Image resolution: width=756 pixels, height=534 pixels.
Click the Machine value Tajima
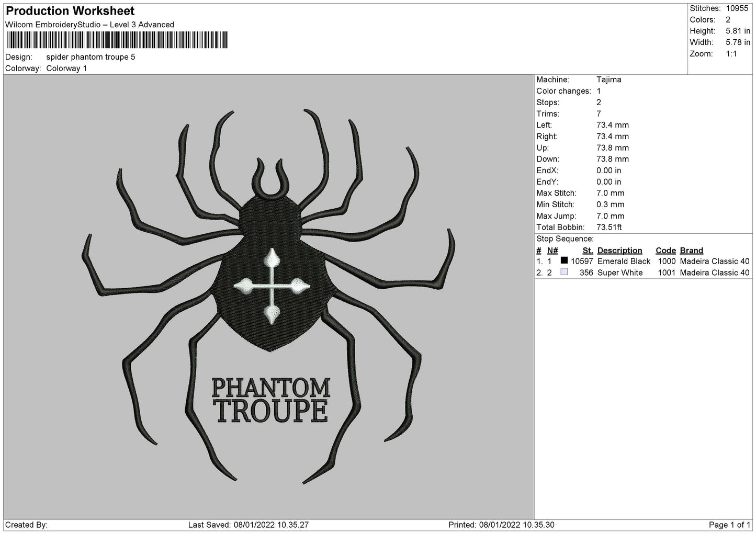click(x=609, y=79)
